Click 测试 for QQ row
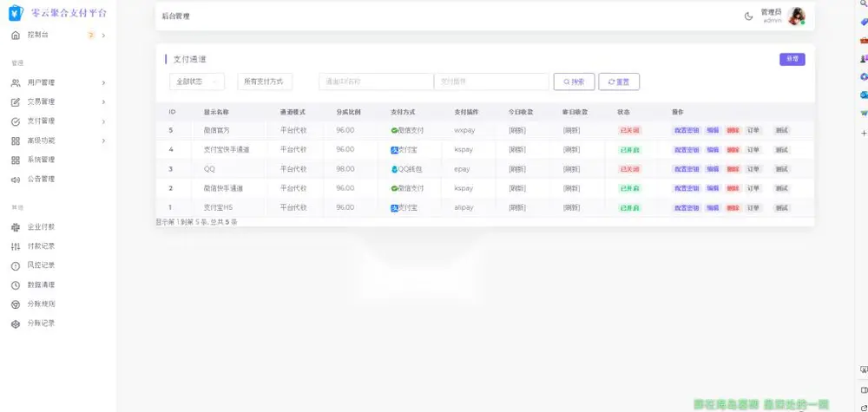The image size is (868, 412). tap(782, 169)
